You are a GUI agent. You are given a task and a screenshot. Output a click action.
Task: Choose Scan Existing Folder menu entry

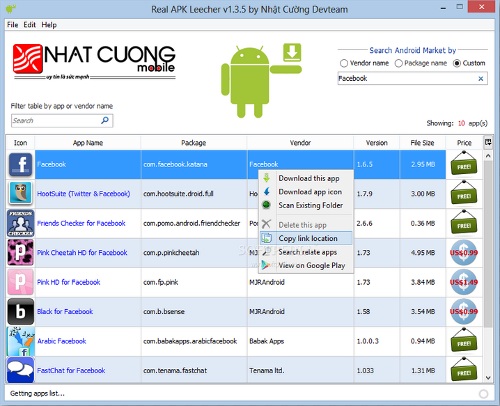click(x=306, y=205)
